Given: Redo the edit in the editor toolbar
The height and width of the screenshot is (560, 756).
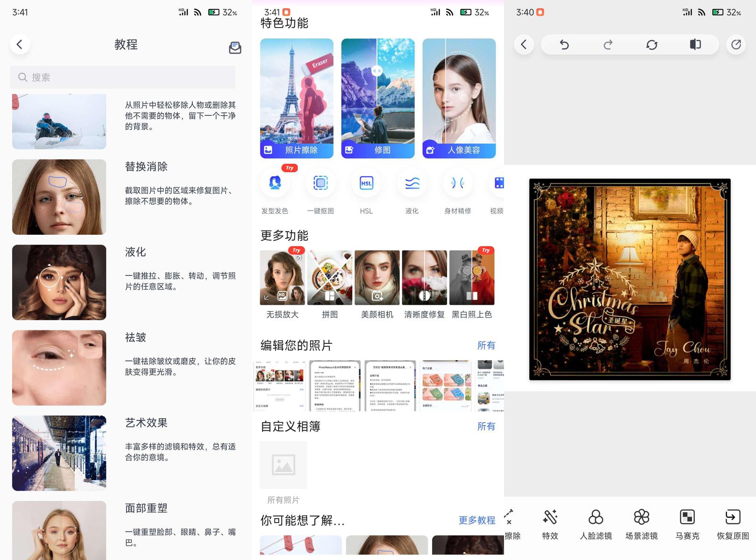Looking at the screenshot, I should [608, 44].
